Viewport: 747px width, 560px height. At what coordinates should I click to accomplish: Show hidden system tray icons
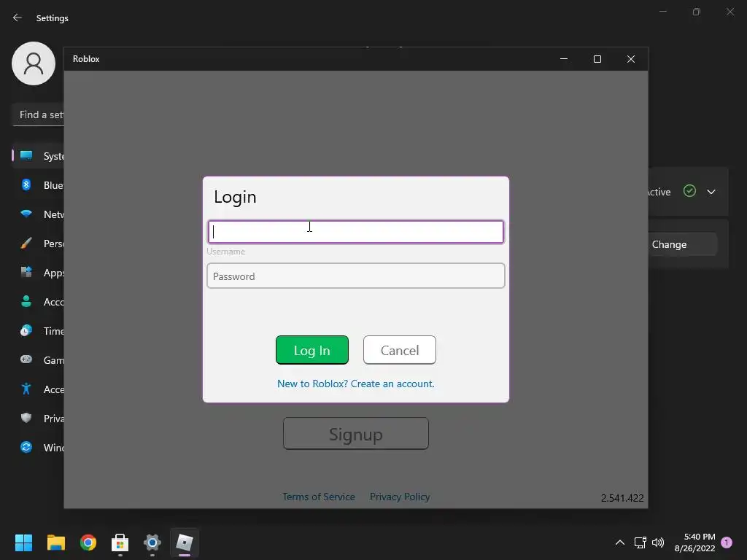(620, 542)
